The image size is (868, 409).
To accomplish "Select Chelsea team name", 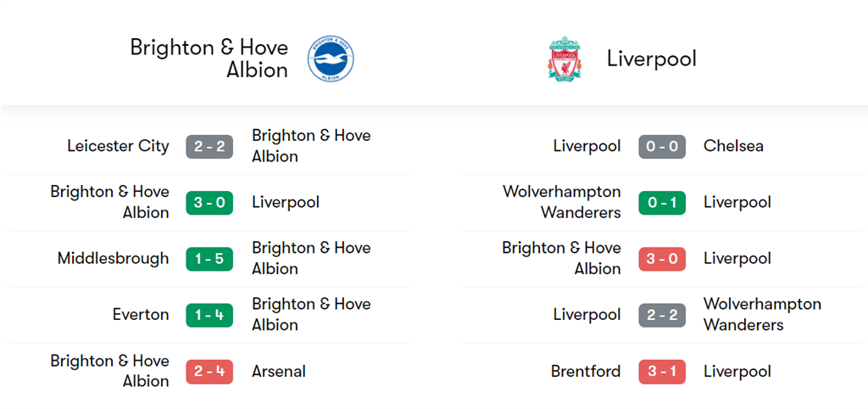I will (x=733, y=146).
